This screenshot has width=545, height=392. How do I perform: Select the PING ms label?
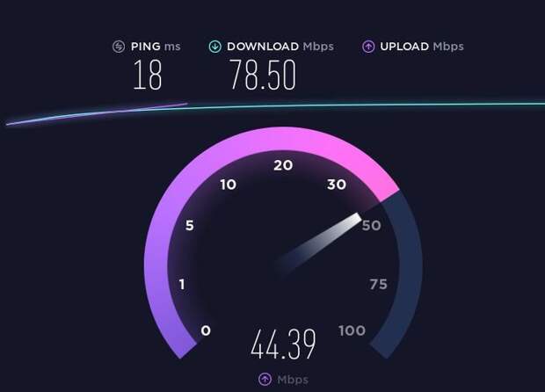point(156,47)
